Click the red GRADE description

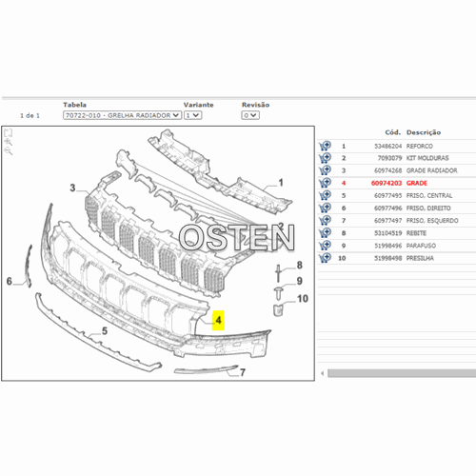417,183
